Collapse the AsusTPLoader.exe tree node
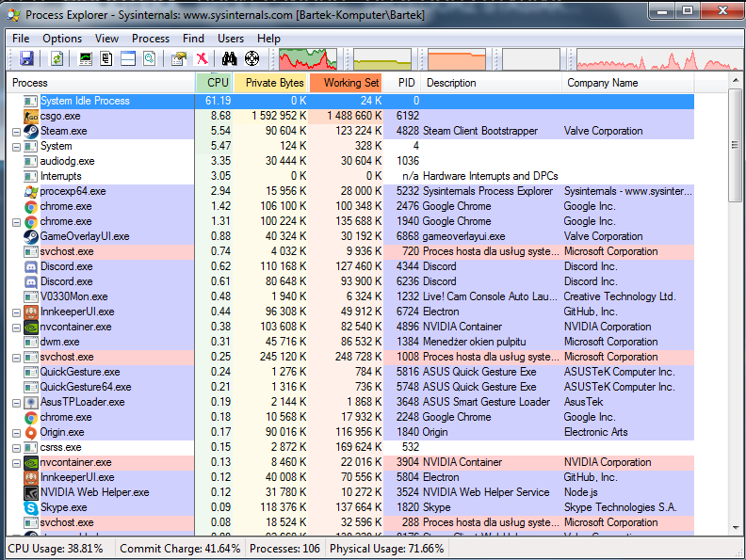 [16, 403]
